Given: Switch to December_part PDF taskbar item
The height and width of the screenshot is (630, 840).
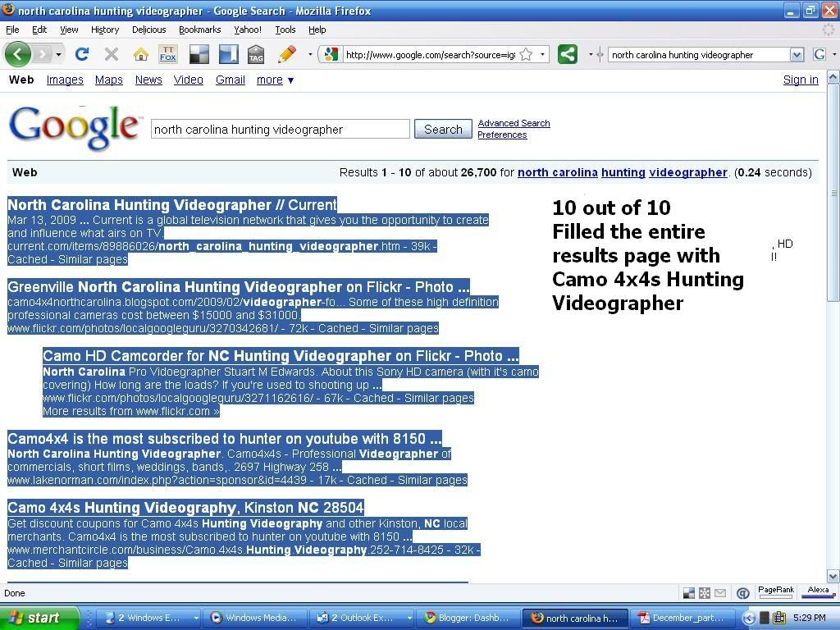Looking at the screenshot, I should pyautogui.click(x=682, y=618).
